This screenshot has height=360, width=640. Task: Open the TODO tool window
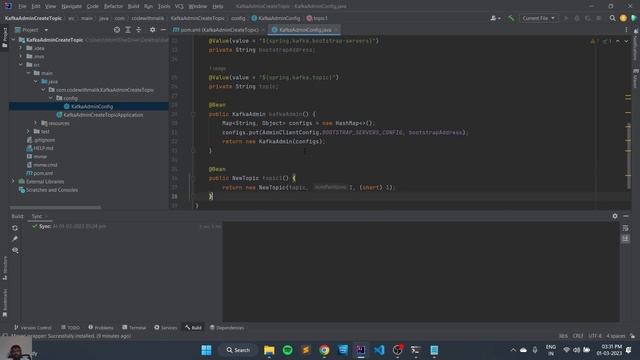70,328
